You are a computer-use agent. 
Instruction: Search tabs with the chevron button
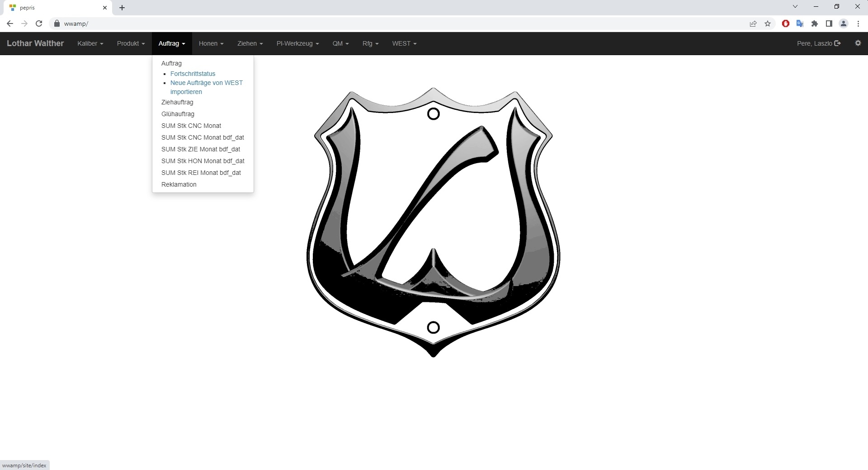pos(795,7)
